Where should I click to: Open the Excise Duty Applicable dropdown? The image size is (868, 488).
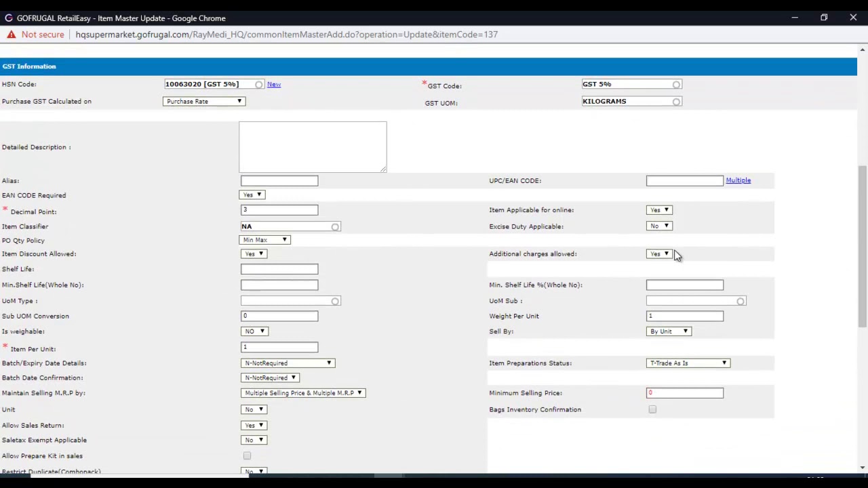point(659,226)
